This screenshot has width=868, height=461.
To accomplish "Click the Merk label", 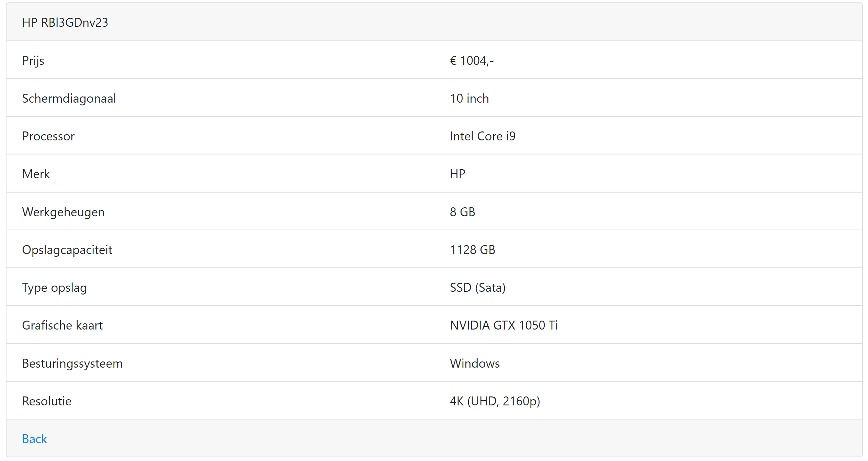I will [36, 174].
